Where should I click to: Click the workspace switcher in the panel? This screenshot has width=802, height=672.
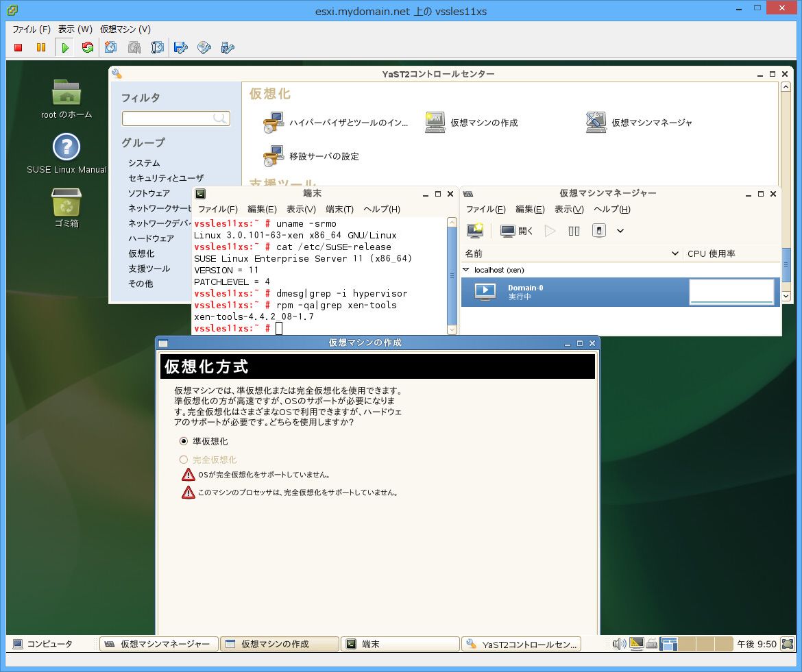[696, 644]
